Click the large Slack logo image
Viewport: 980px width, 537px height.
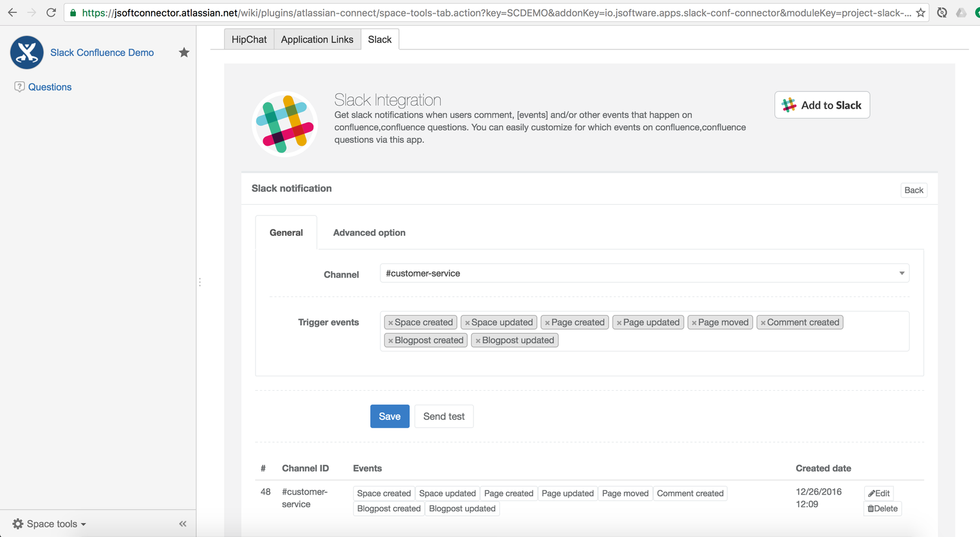pos(285,124)
